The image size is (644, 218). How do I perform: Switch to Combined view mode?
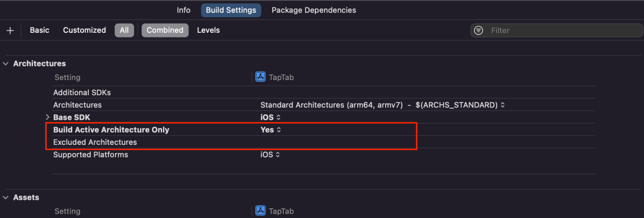click(165, 31)
